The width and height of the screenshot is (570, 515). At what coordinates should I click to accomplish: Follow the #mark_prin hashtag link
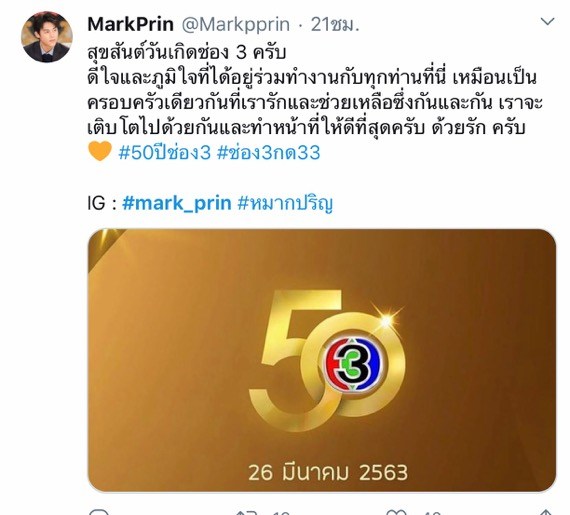tap(177, 203)
